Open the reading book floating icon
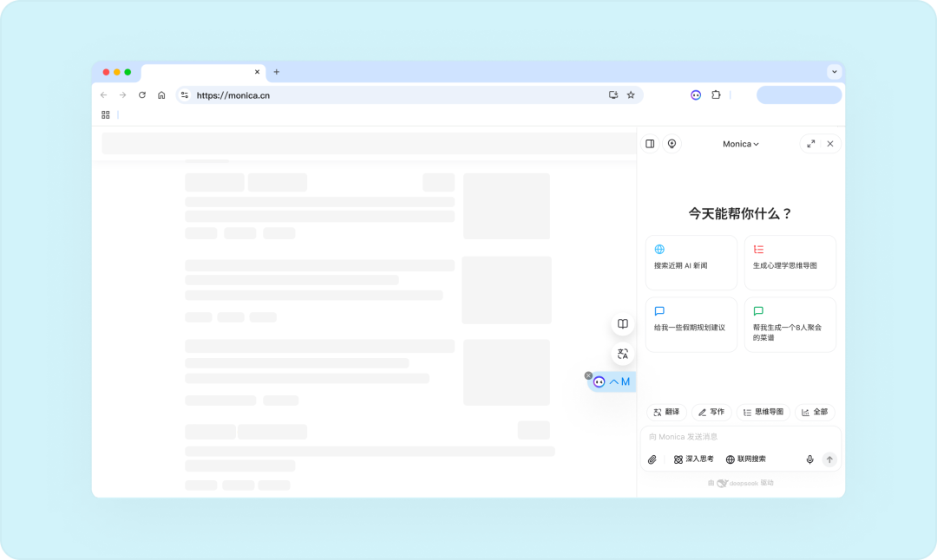 pos(623,323)
